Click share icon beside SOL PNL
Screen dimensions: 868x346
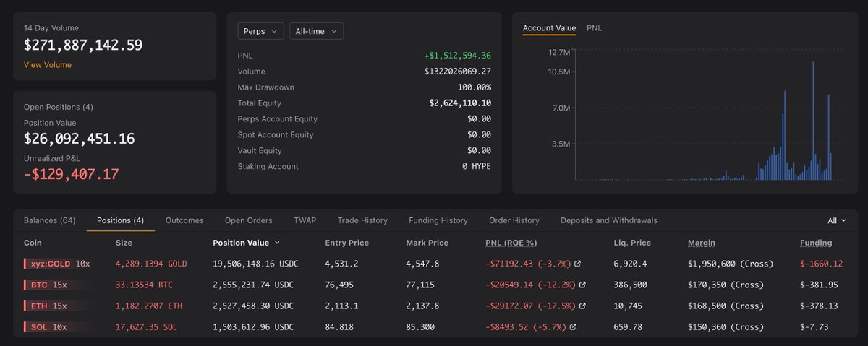tap(574, 327)
